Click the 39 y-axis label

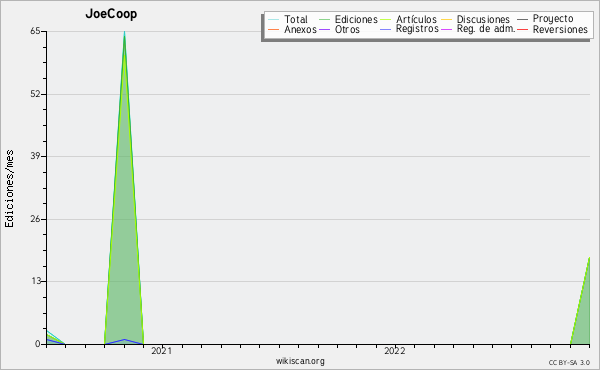coord(35,156)
